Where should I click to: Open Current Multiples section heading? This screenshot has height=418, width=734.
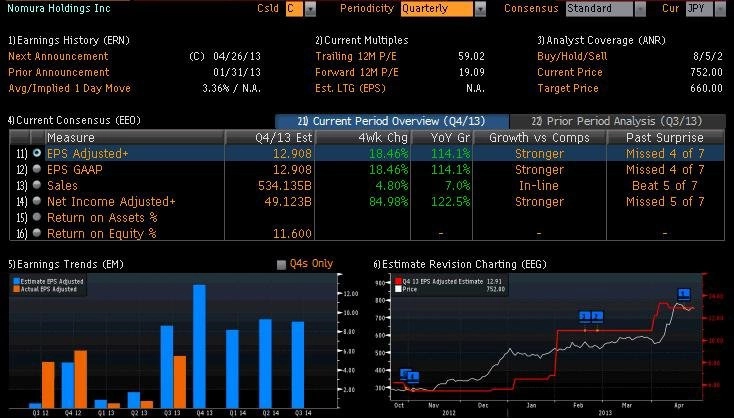pos(361,40)
